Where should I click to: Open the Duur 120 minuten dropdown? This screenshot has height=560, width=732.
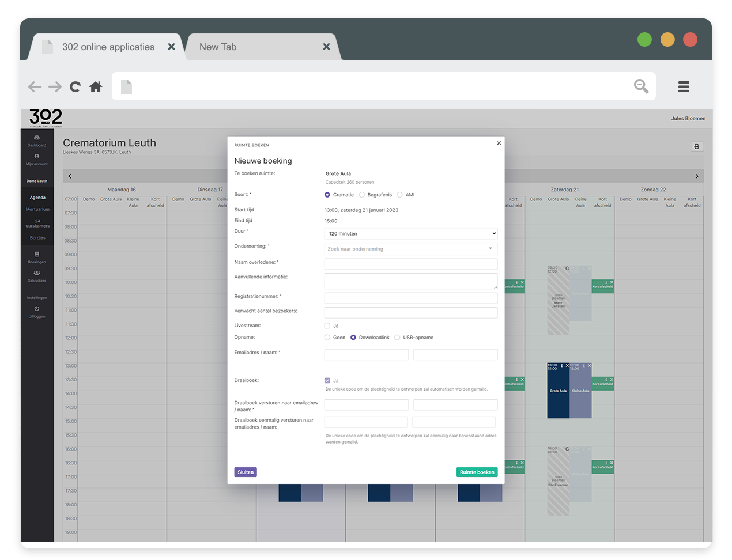pyautogui.click(x=410, y=234)
